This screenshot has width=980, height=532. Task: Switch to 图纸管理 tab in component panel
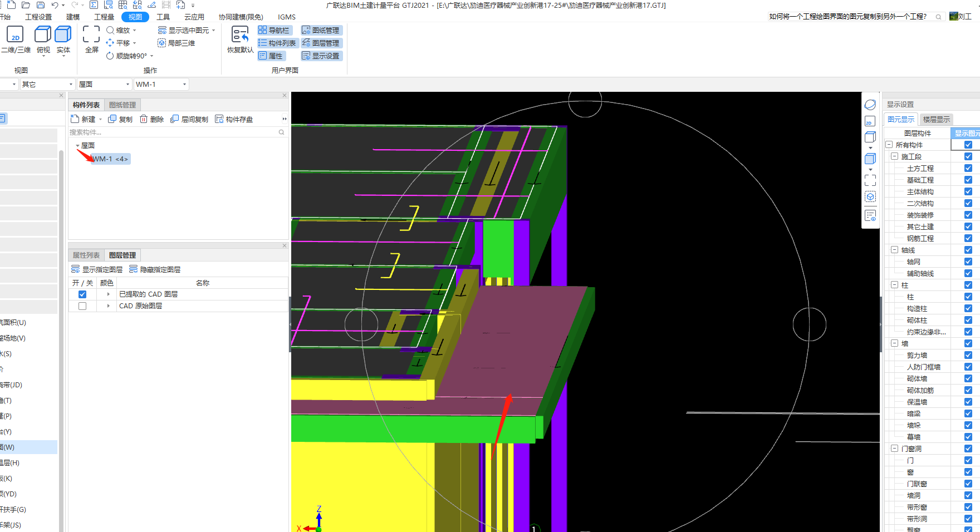tap(122, 105)
